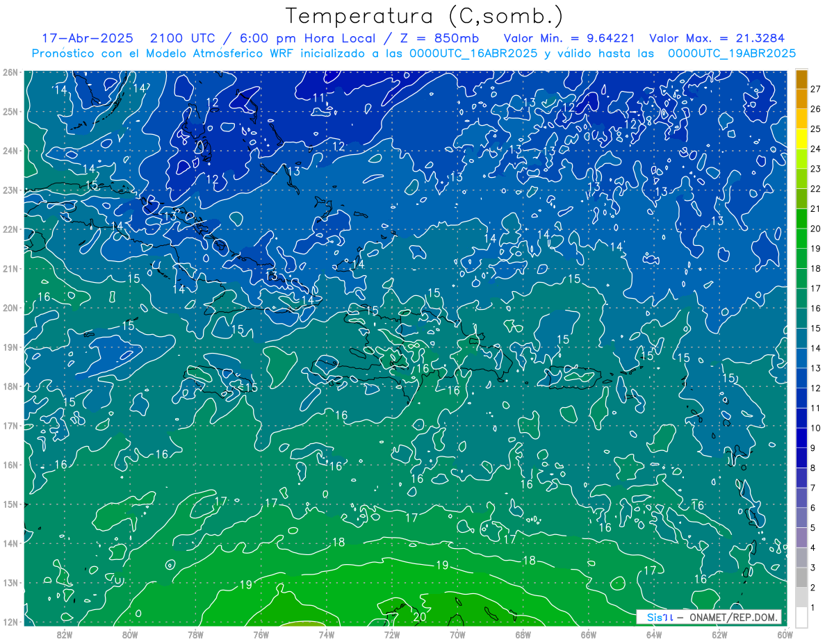This screenshot has height=644, width=834.
Task: Click the '21N' latitude axis label
Action: [10, 269]
